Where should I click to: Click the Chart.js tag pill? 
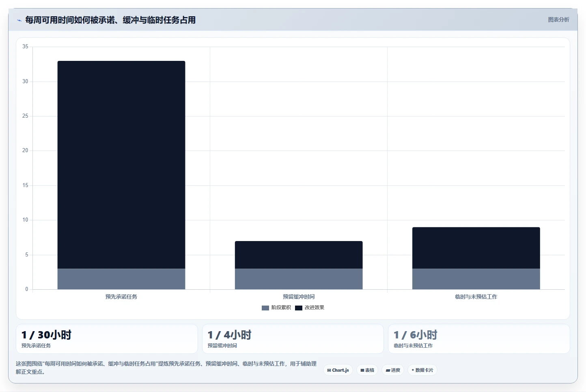[338, 370]
